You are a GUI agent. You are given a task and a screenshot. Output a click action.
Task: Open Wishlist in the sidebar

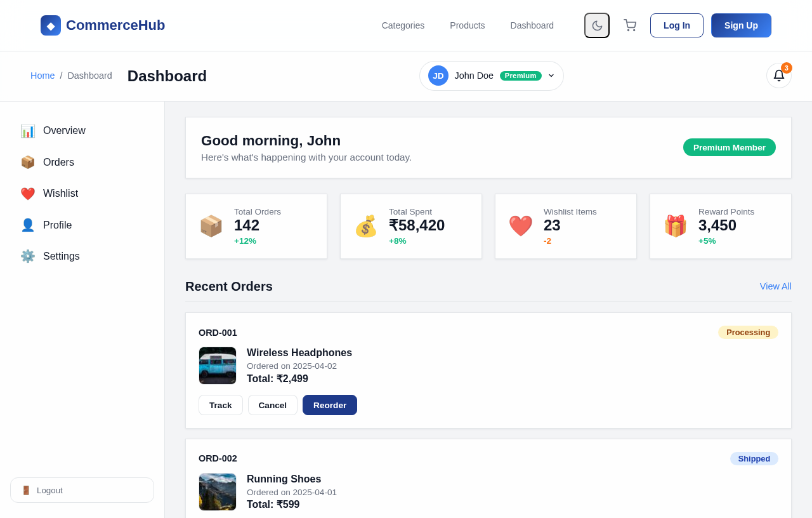82,194
